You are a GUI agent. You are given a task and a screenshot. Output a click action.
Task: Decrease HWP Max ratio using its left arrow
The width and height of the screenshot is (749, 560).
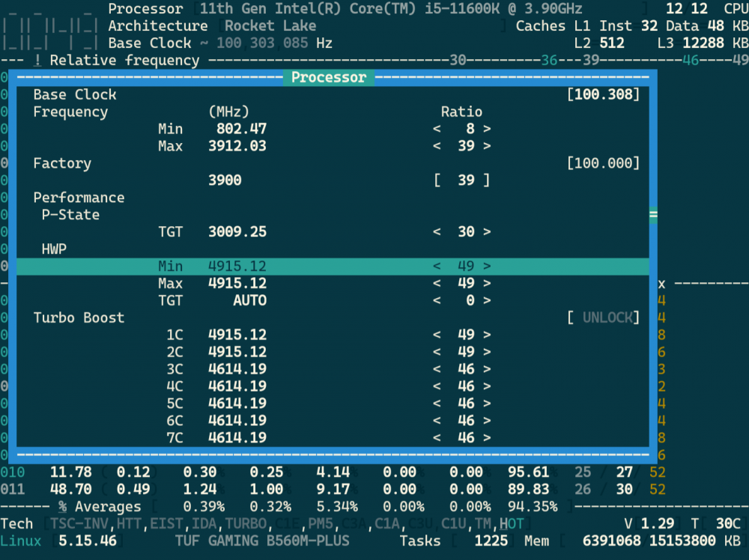437,284
